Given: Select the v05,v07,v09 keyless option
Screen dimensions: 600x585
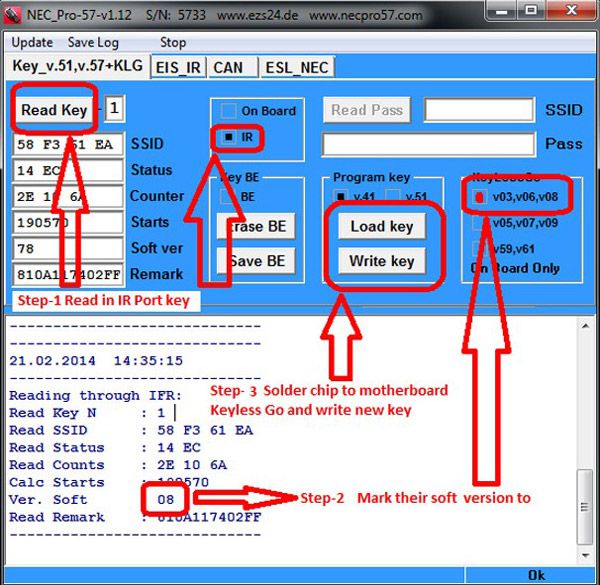Looking at the screenshot, I should [x=479, y=223].
